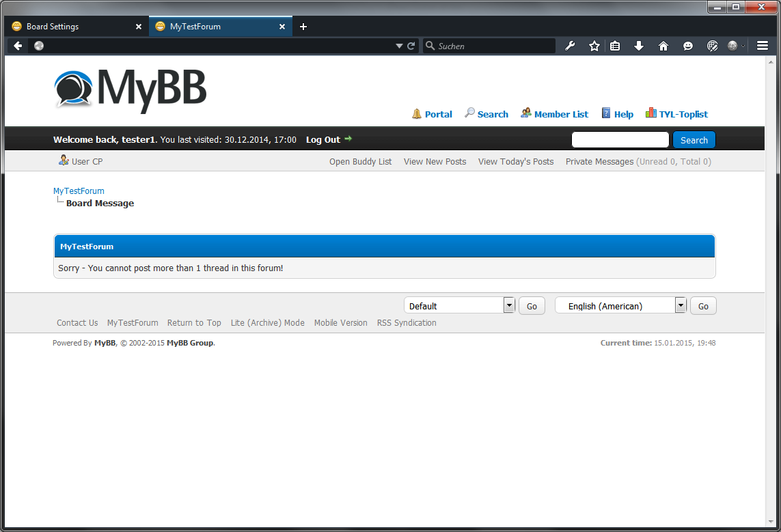
Task: Expand the English (American) language dropdown
Action: tap(680, 305)
